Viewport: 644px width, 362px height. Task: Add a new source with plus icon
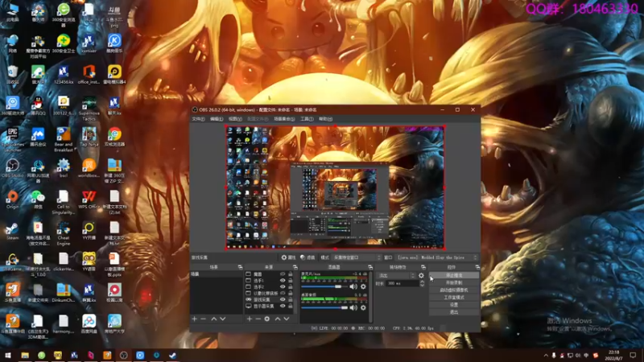(x=250, y=319)
